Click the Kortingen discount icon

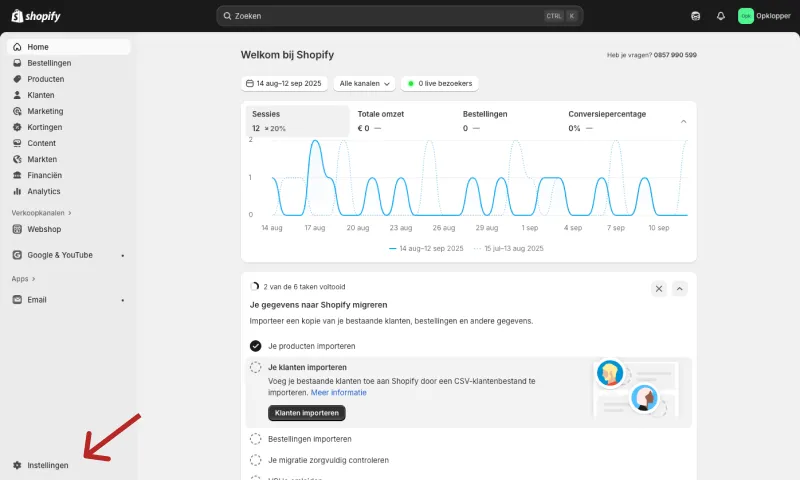(17, 127)
